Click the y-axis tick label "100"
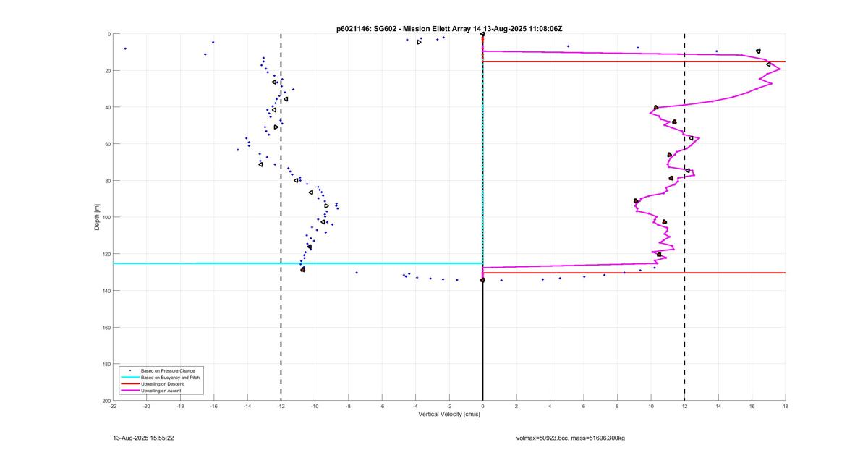Image resolution: width=868 pixels, height=450 pixels. 106,217
